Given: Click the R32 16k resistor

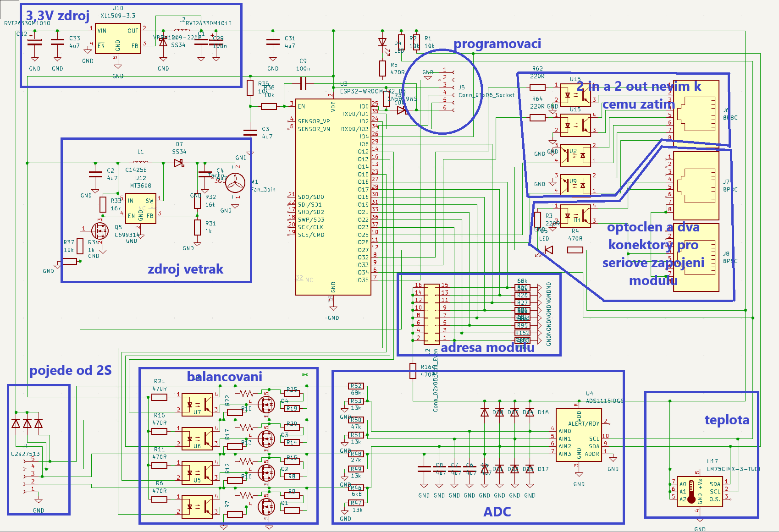Looking at the screenshot, I should pos(197,201).
